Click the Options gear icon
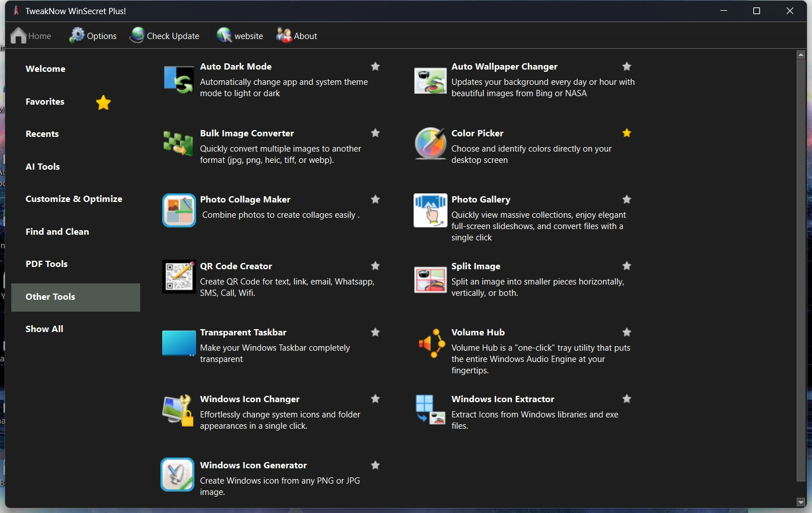812x513 pixels. coord(77,35)
